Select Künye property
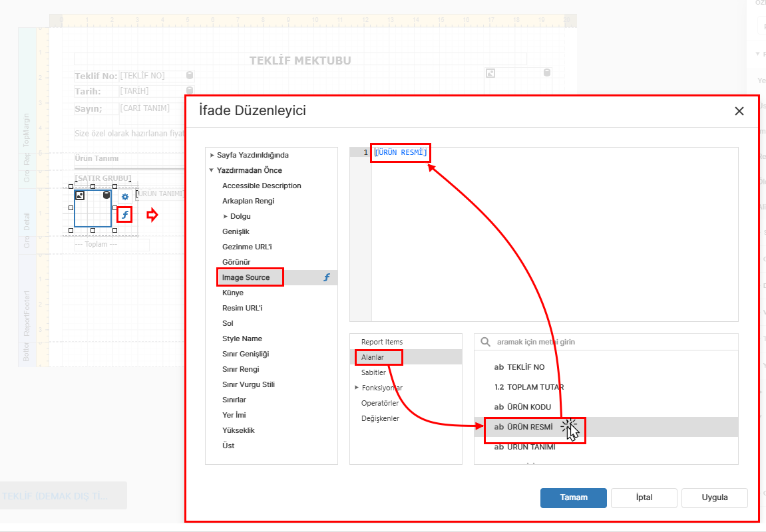 click(232, 293)
